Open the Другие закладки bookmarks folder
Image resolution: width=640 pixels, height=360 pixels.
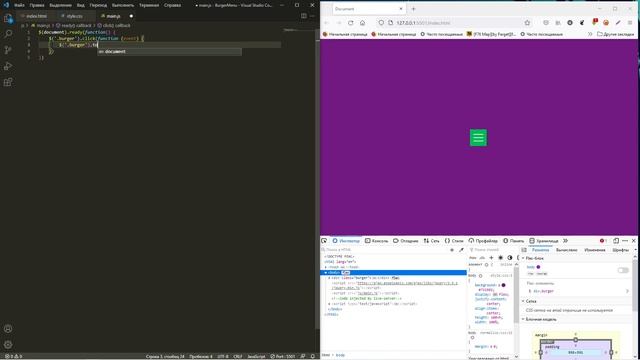click(x=615, y=34)
